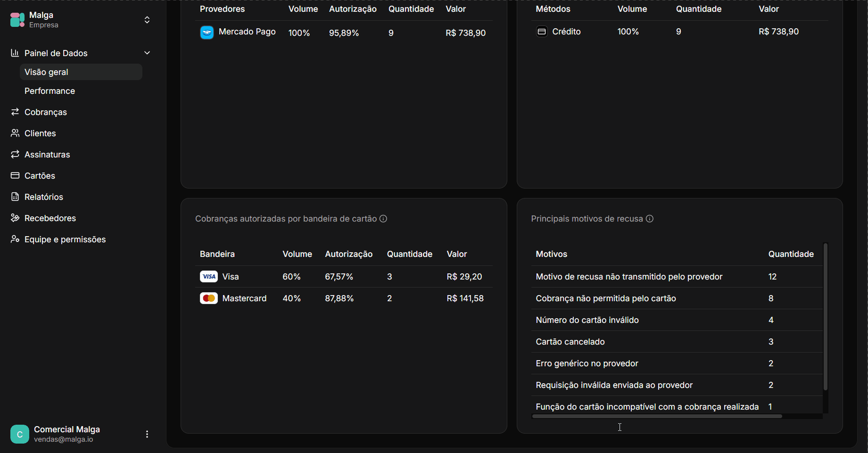
Task: Go to Cobranças in the sidebar
Action: [46, 112]
